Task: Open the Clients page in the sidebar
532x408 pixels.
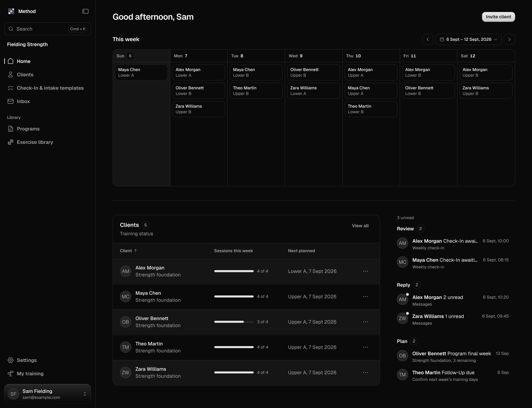Action: (x=48, y=75)
